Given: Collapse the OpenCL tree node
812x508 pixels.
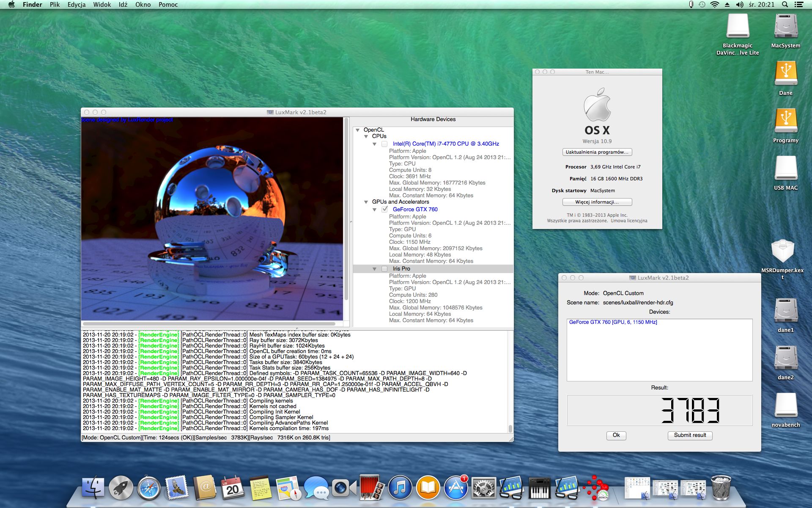Looking at the screenshot, I should [358, 130].
